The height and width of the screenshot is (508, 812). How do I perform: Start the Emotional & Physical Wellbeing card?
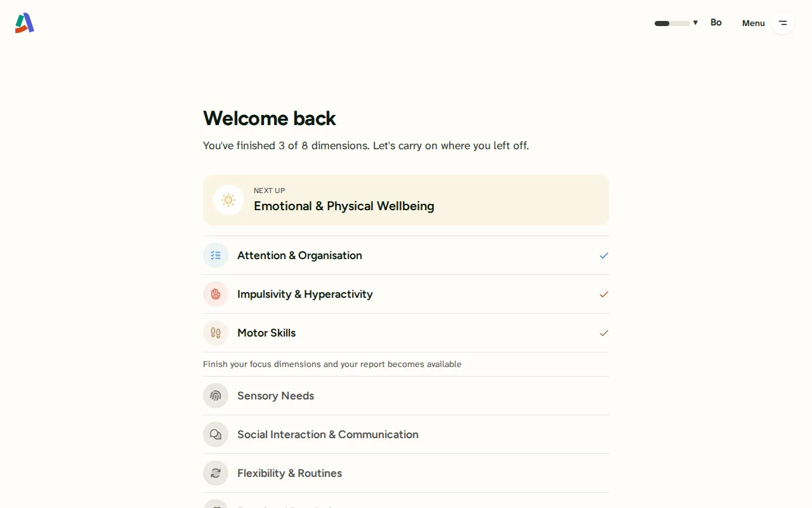click(x=406, y=200)
